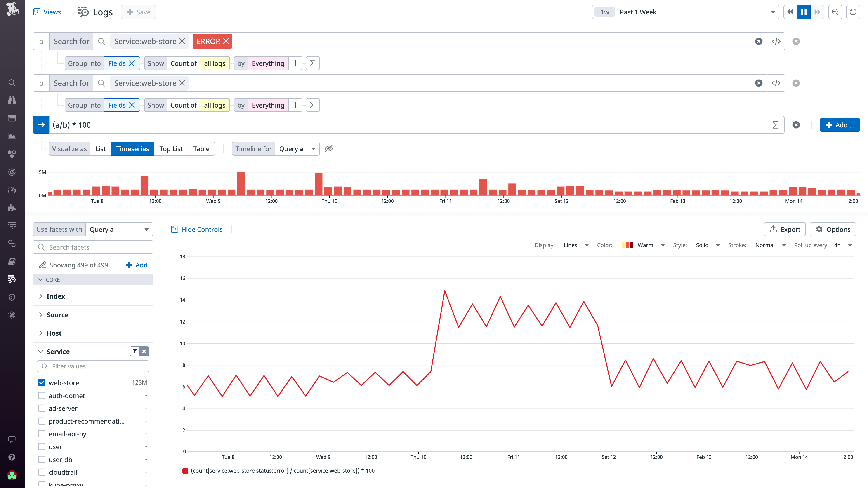The height and width of the screenshot is (488, 868).
Task: Enable the auth-dotnet service checkbox
Action: [41, 395]
